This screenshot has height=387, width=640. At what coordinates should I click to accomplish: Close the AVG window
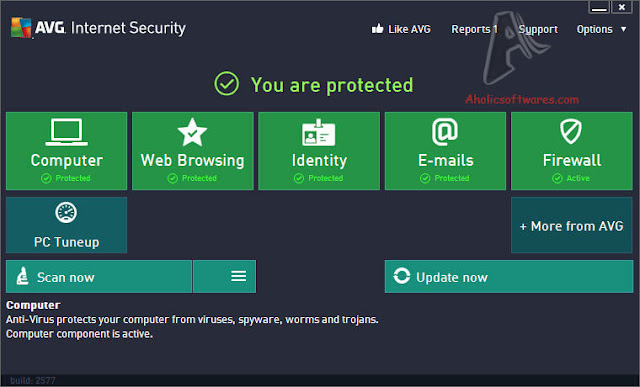point(622,7)
